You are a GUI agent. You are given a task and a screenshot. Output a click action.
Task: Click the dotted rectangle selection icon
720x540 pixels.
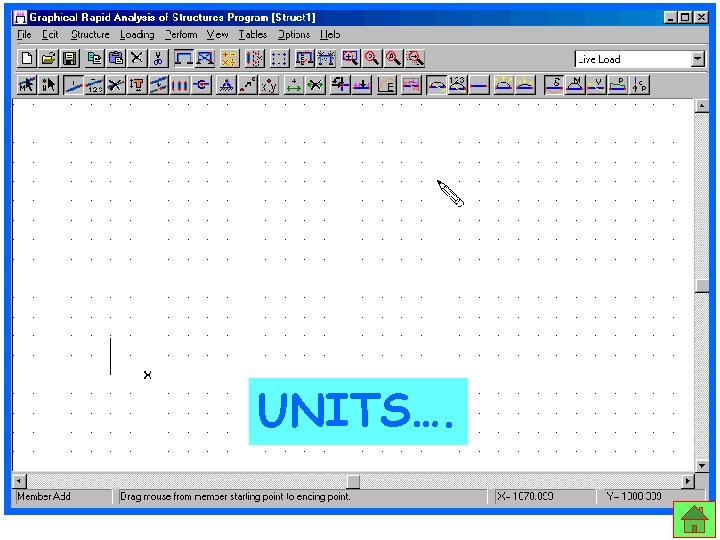(x=279, y=58)
